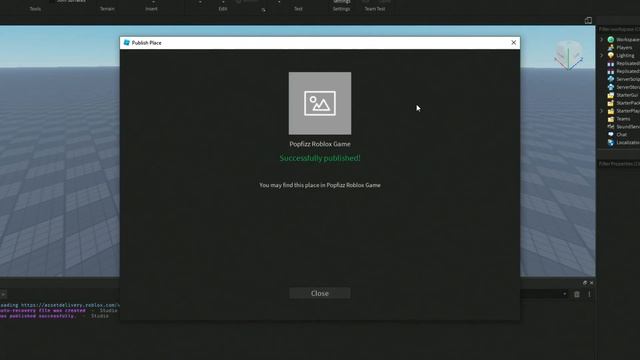Click the game thumbnail placeholder image
640x360 pixels.
coord(320,103)
